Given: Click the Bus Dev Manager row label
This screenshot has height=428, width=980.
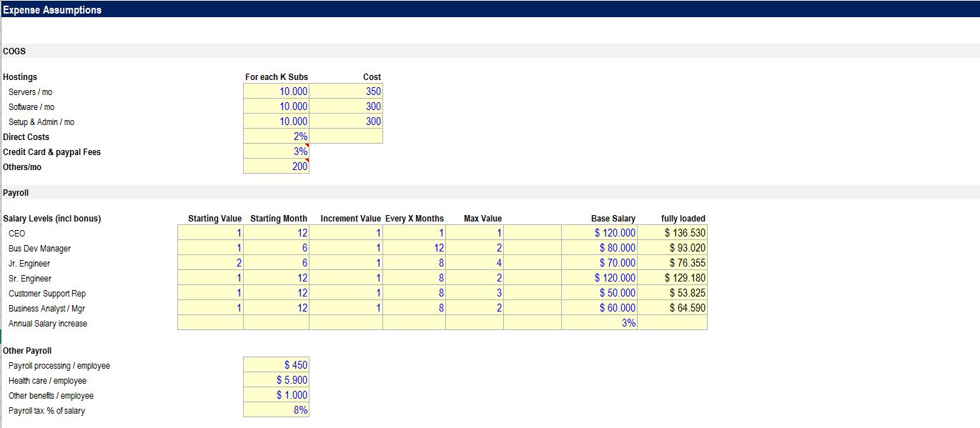Looking at the screenshot, I should click(39, 249).
